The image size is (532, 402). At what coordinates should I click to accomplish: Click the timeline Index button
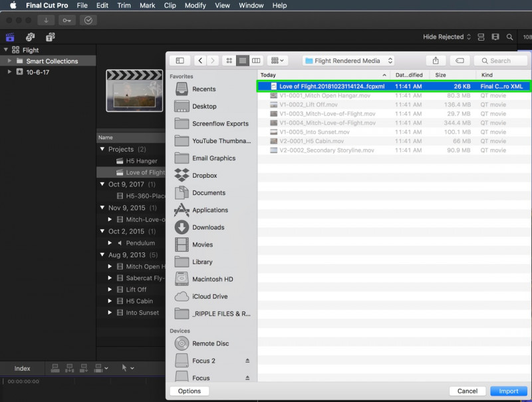tap(22, 368)
